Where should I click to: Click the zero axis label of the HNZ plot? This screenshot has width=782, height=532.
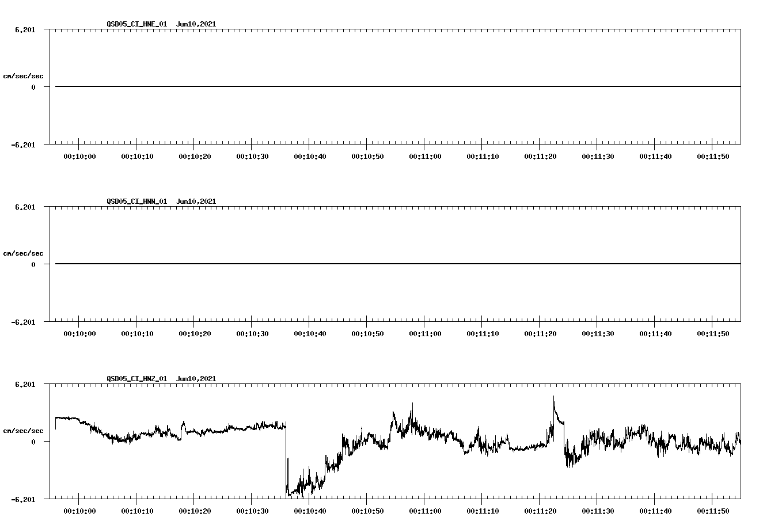point(33,442)
